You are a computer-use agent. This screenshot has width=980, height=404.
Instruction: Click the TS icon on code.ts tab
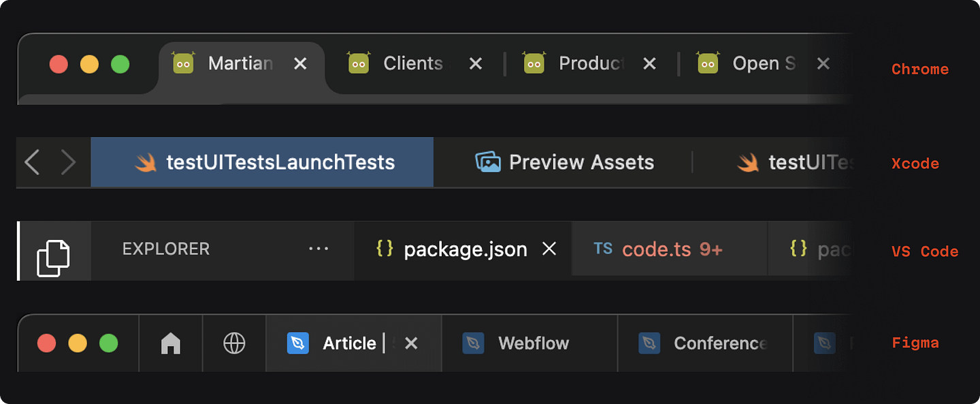(x=603, y=249)
